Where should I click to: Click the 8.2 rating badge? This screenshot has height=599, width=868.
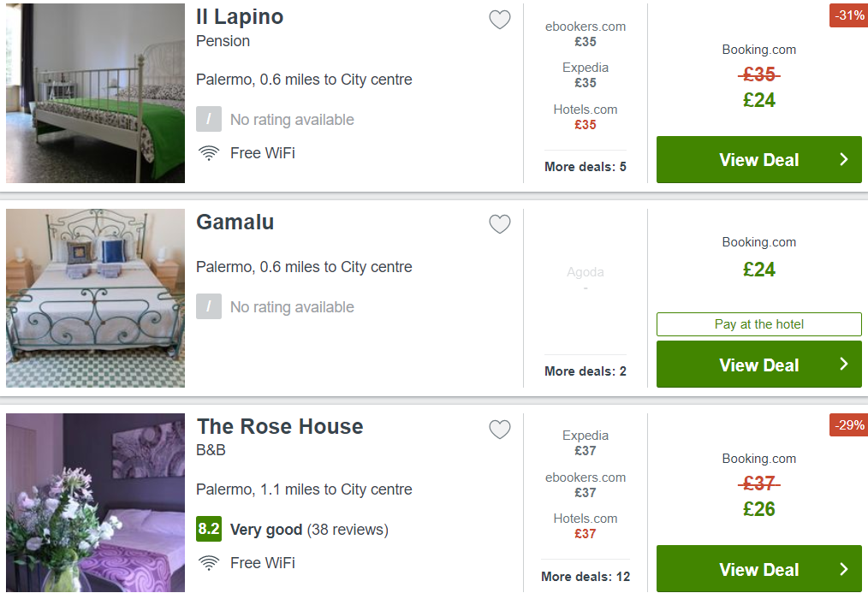(x=209, y=529)
